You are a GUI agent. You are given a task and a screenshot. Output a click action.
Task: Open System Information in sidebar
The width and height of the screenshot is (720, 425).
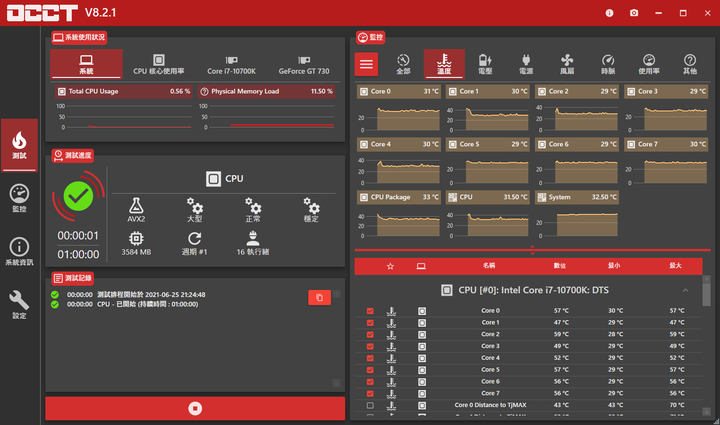(19, 252)
